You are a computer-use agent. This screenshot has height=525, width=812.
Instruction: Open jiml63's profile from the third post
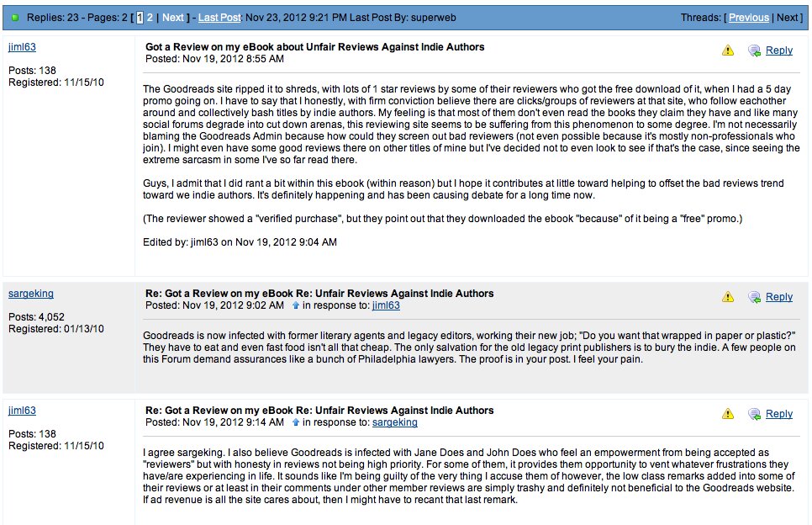(22, 411)
